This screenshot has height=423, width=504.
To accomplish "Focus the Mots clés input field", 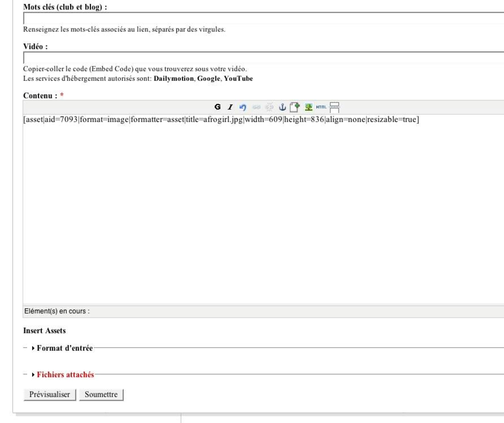I will 240,19.
